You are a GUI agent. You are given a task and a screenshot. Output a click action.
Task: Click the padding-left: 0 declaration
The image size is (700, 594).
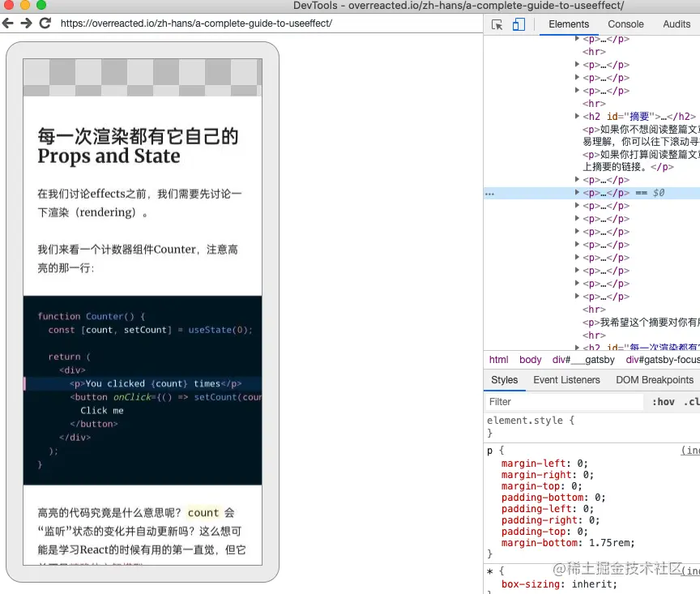(x=548, y=509)
